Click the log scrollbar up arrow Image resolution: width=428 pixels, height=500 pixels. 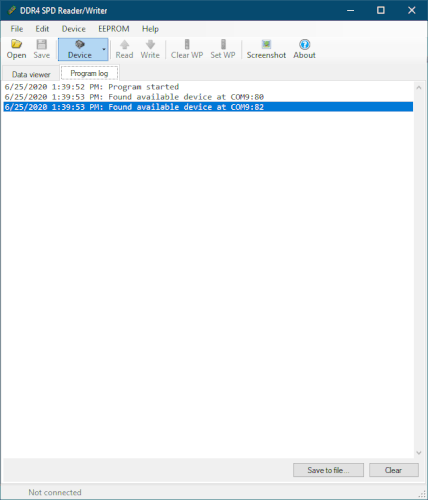419,87
